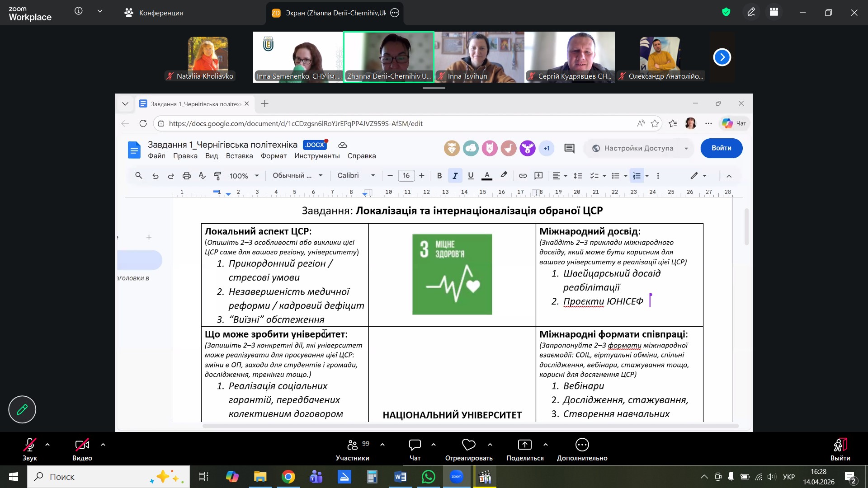Open the Формат menu
This screenshot has height=488, width=868.
pyautogui.click(x=274, y=156)
